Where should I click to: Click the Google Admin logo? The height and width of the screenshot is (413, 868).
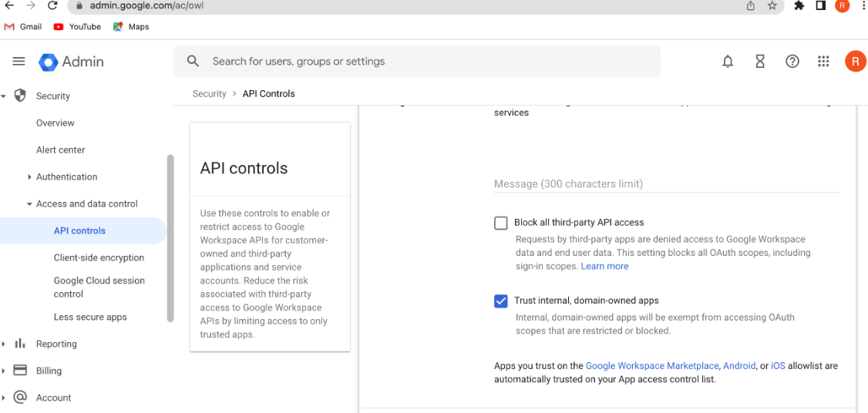(x=71, y=62)
